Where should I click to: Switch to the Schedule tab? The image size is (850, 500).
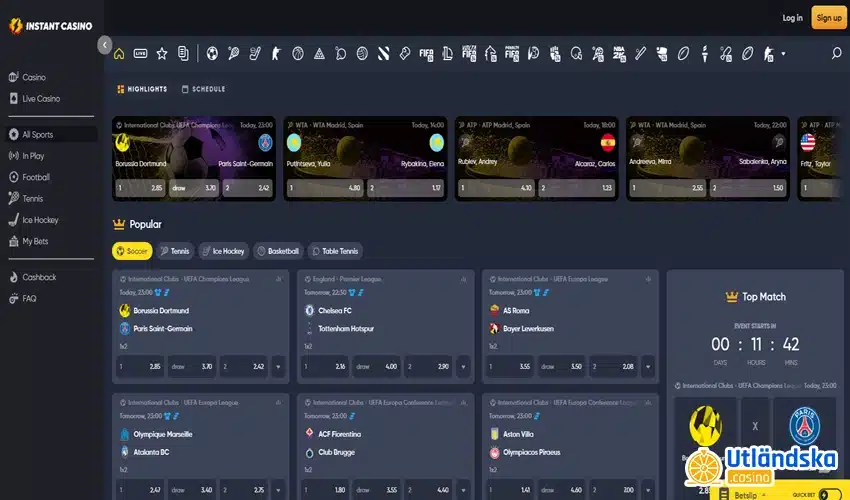click(203, 89)
